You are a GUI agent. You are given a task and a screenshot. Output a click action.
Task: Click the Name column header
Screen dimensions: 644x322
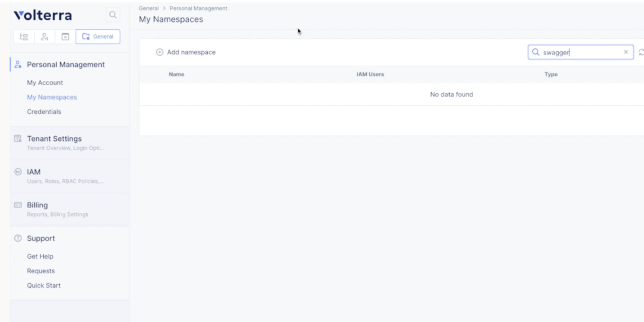pyautogui.click(x=176, y=74)
